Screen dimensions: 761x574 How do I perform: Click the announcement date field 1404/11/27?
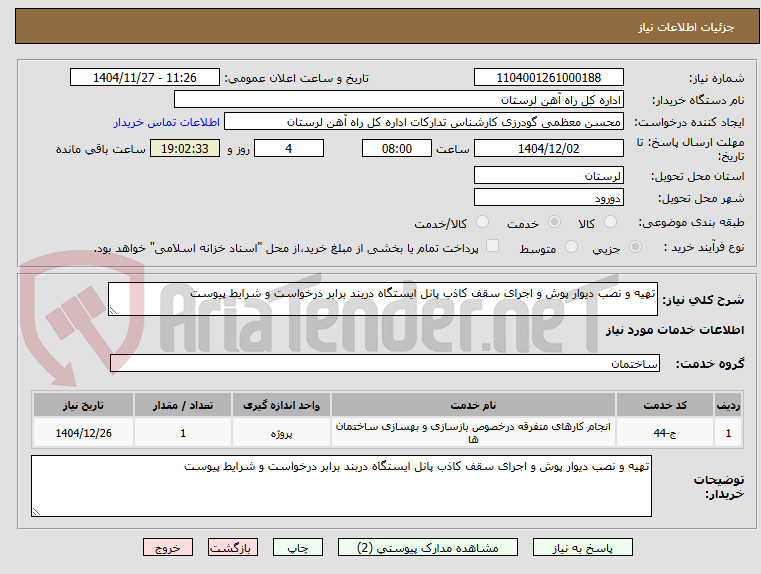click(x=145, y=77)
